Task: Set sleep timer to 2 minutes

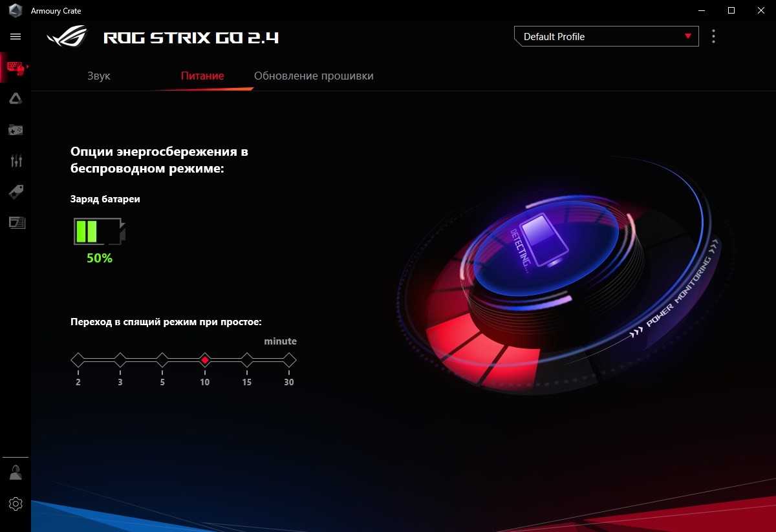Action: 78,360
